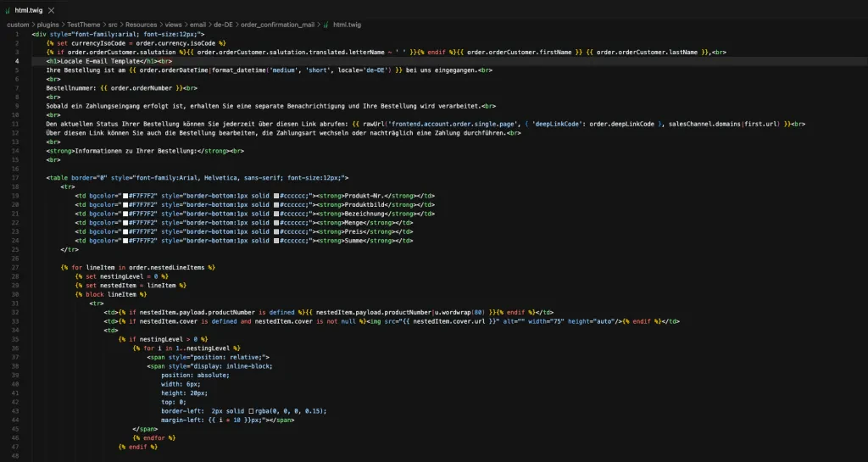The width and height of the screenshot is (868, 462).
Task: Click 'order.deepLinkCode' on line 11
Action: point(623,124)
